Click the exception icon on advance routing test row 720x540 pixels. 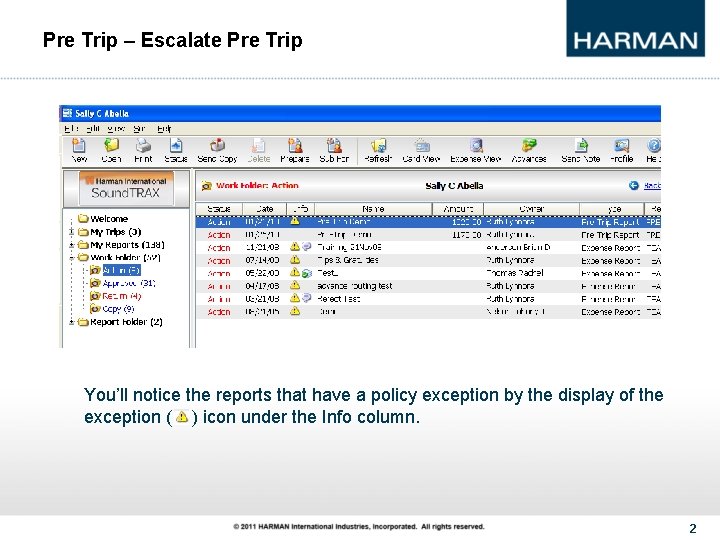295,286
